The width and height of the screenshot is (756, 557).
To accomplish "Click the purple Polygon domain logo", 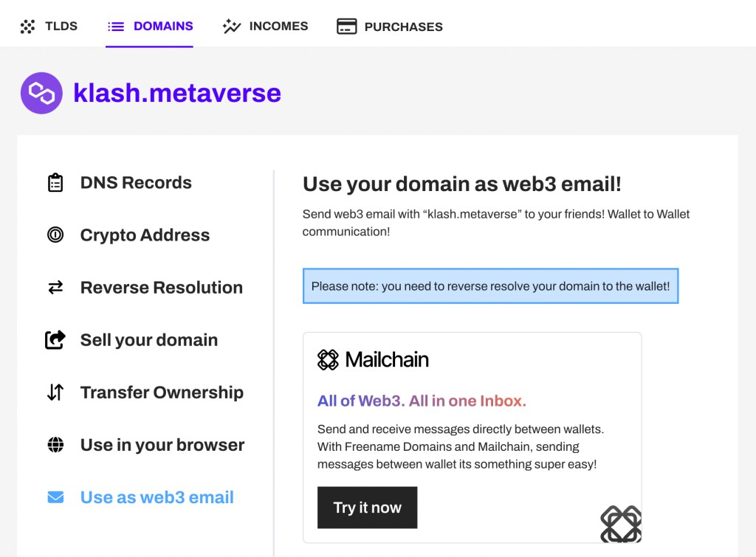I will [41, 93].
